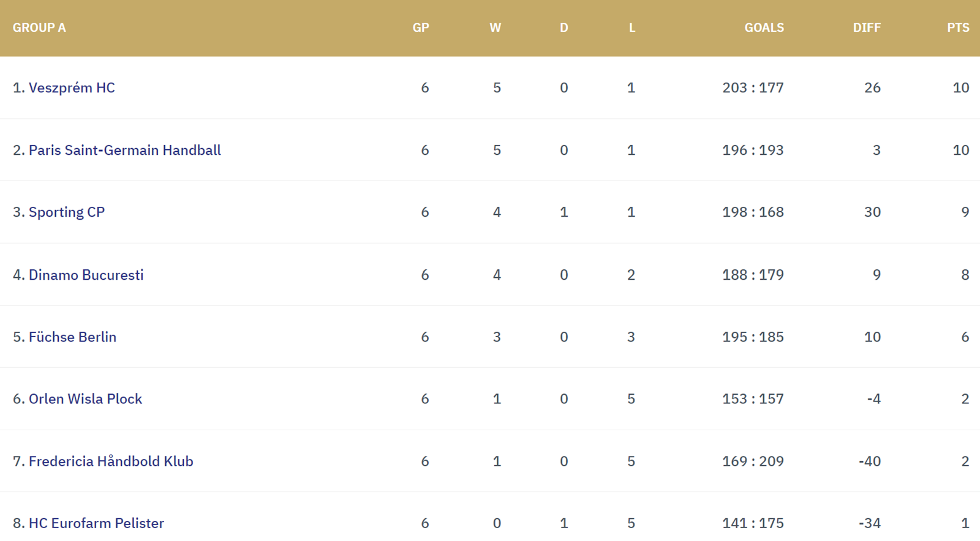The width and height of the screenshot is (980, 541).
Task: Click the D column header
Action: [x=564, y=28]
